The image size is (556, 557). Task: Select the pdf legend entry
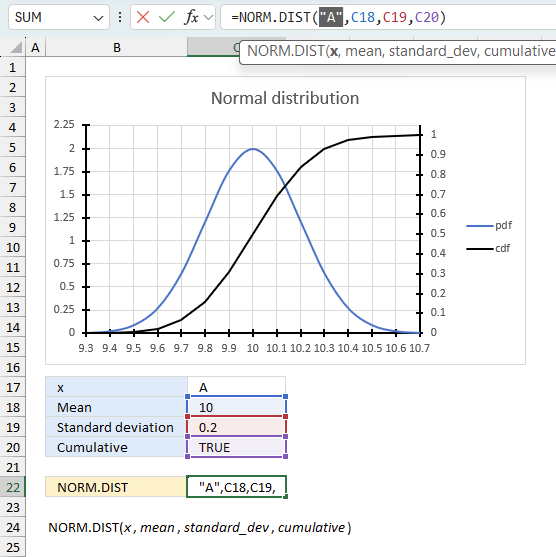coord(489,225)
